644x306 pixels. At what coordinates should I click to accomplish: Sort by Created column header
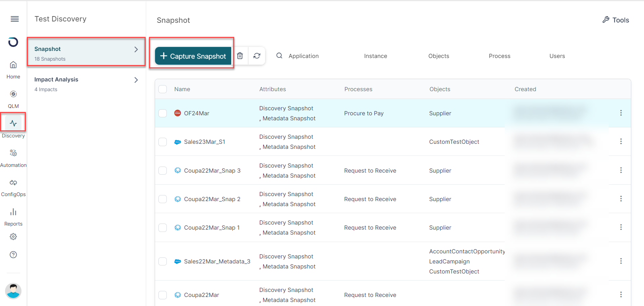click(525, 89)
